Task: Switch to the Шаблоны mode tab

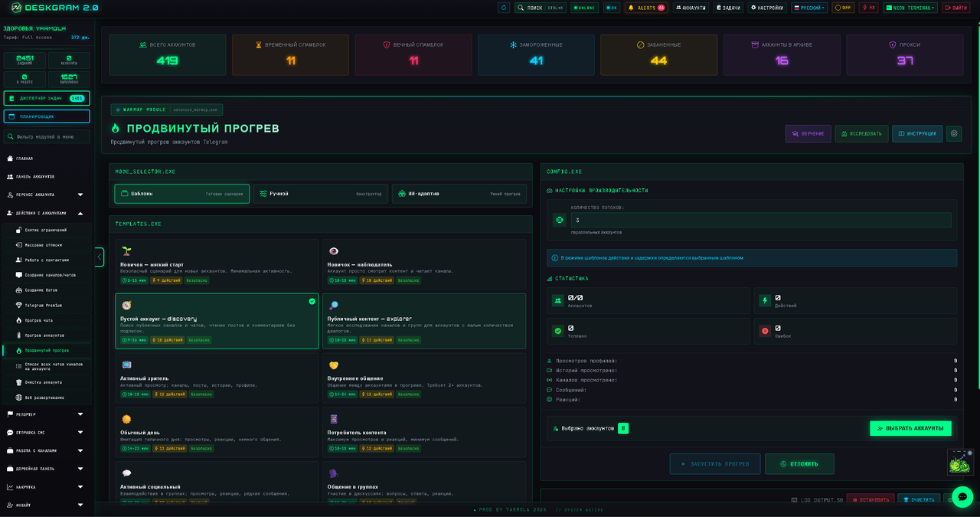Action: pyautogui.click(x=181, y=194)
